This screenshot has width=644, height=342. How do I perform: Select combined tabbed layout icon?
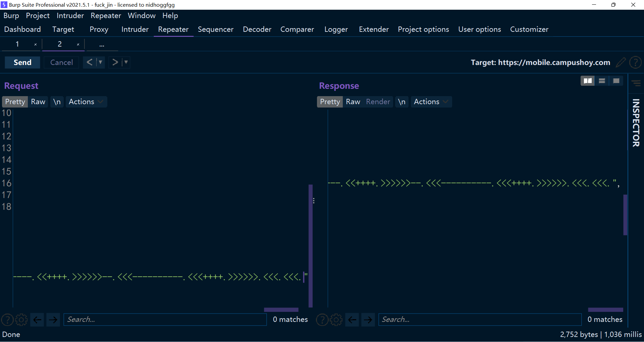pos(616,81)
